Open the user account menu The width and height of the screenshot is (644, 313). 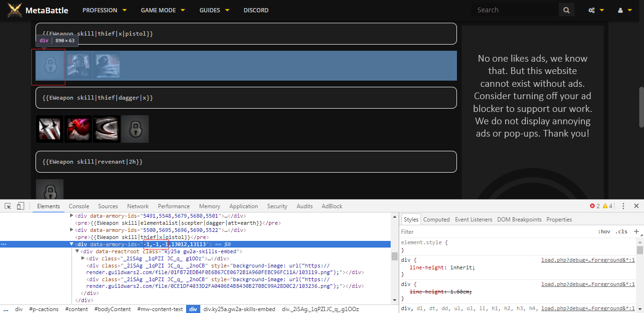625,10
